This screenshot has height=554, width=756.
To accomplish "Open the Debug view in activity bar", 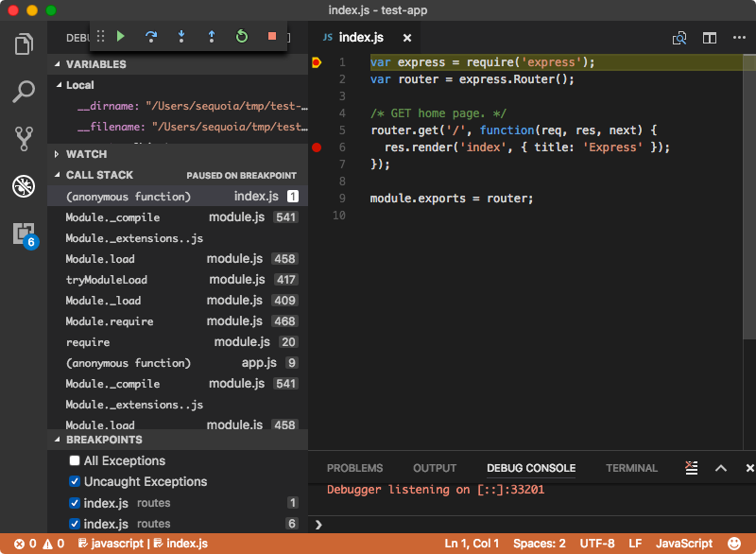I will coord(24,186).
